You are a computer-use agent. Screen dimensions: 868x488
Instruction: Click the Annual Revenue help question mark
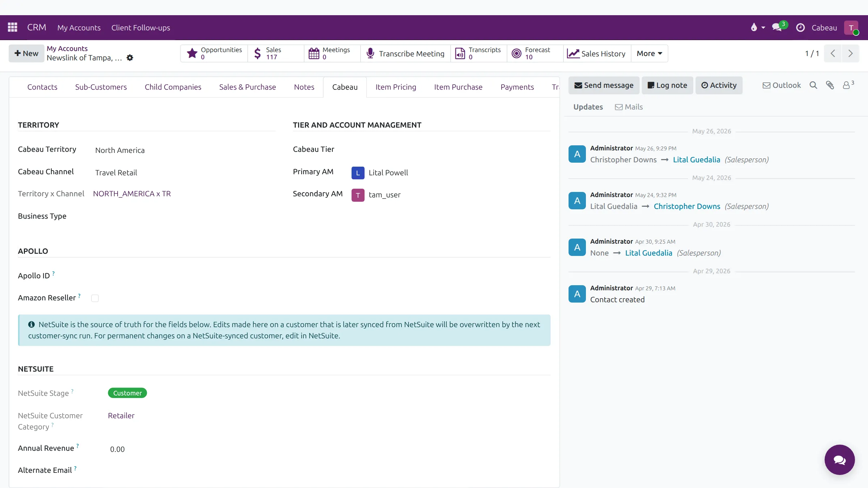point(78,446)
